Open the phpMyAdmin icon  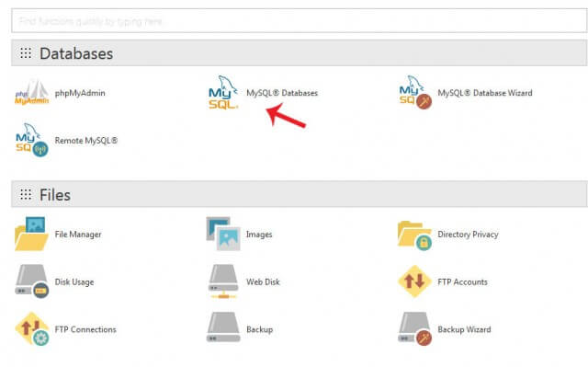point(32,92)
